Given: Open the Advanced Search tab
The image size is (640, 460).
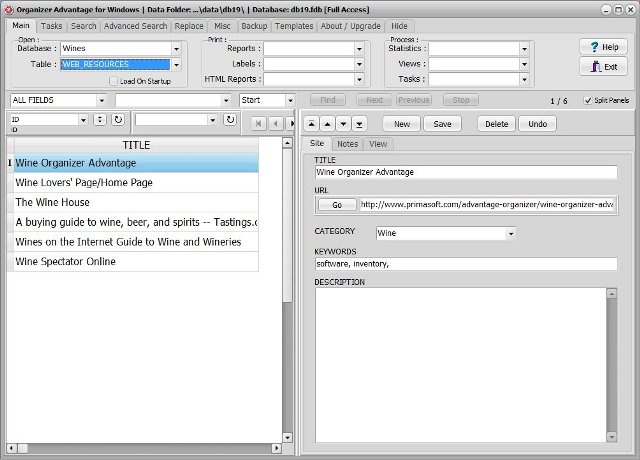Looking at the screenshot, I should click(136, 26).
